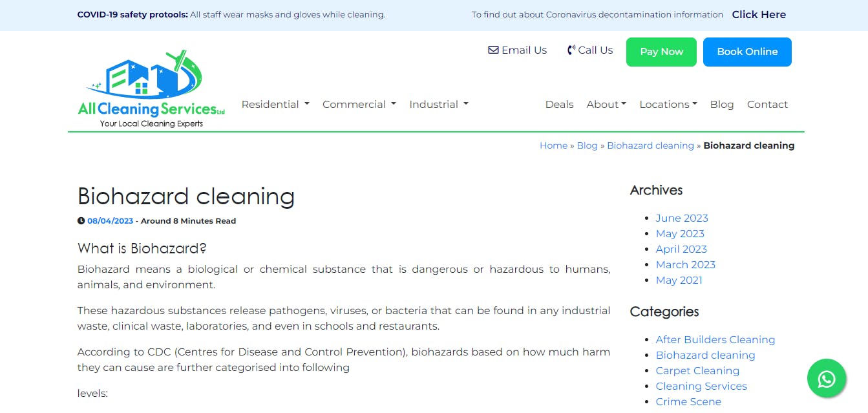Screen dimensions: 868x413
Task: Open the Blog menu item
Action: click(721, 105)
